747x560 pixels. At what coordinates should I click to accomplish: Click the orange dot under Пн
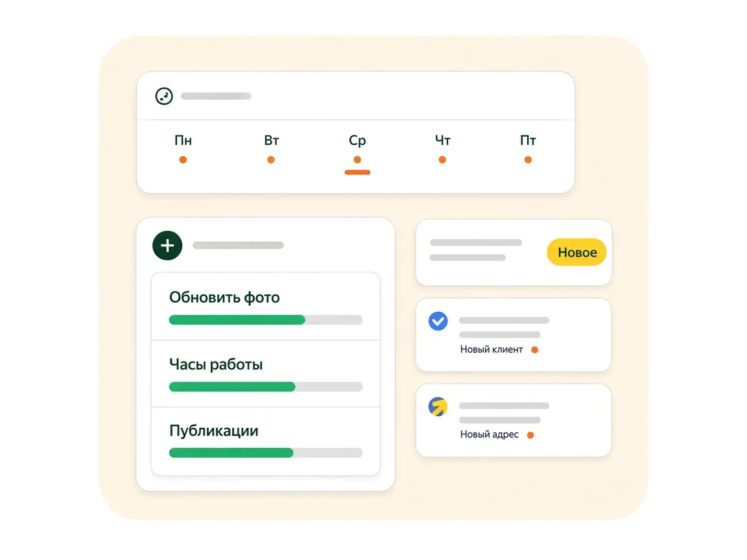183,159
